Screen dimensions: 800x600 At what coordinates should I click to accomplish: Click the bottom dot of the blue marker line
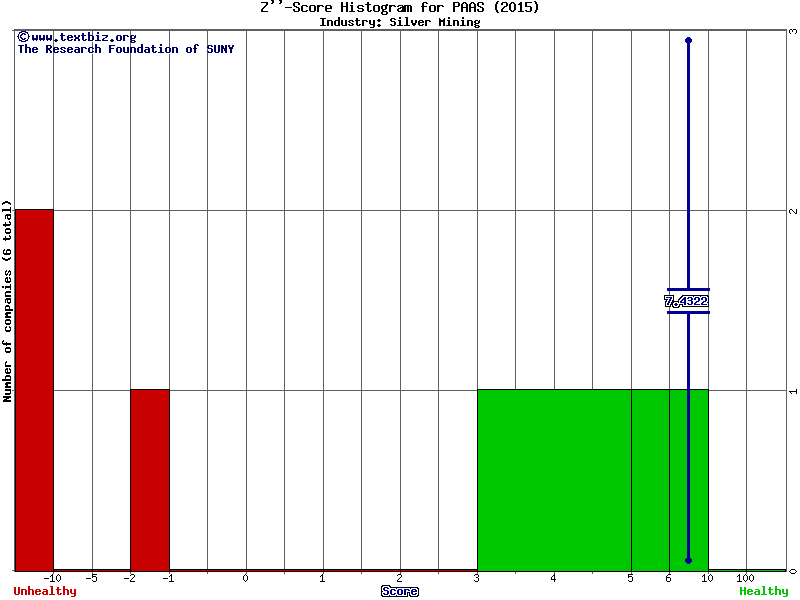pos(688,561)
